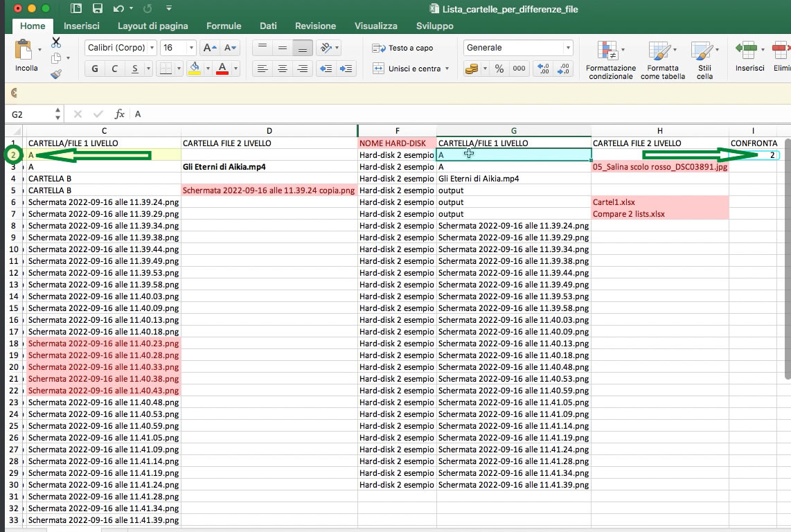791x532 pixels.
Task: Open Formatta come tabella
Action: [x=663, y=60]
